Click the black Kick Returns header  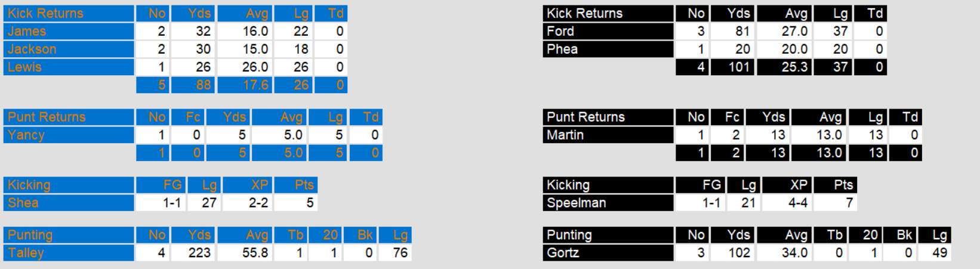608,13
